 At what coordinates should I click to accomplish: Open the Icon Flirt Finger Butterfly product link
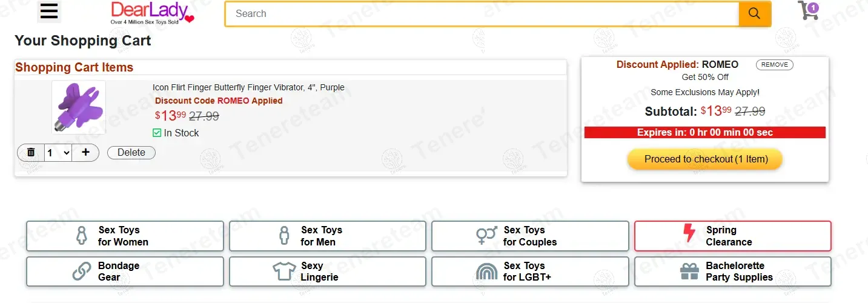pos(248,87)
